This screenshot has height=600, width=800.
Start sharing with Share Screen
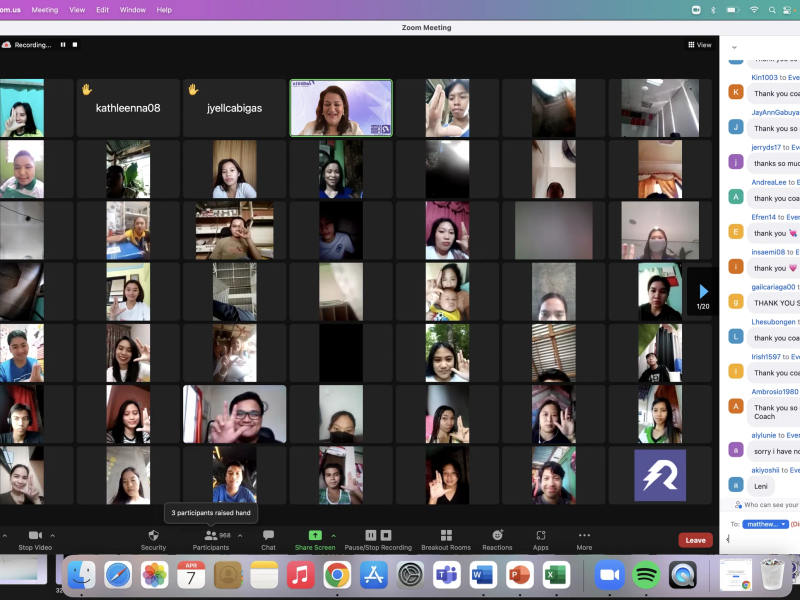[x=315, y=540]
